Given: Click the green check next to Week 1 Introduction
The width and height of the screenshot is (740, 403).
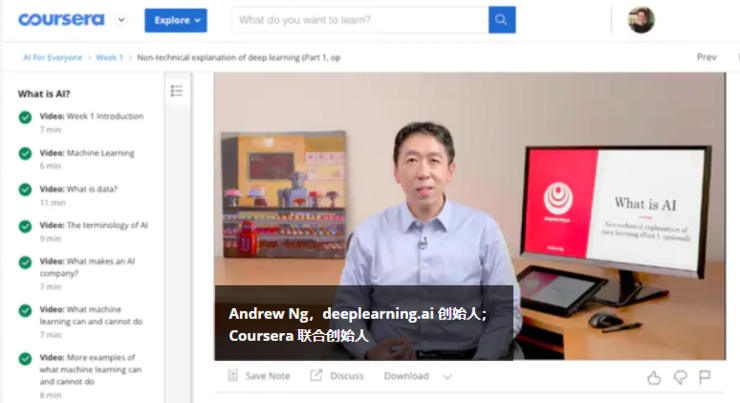Looking at the screenshot, I should click(25, 117).
